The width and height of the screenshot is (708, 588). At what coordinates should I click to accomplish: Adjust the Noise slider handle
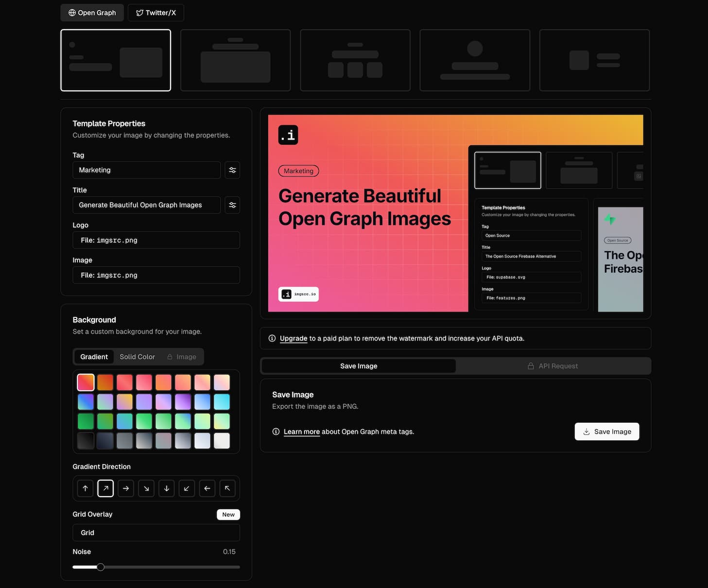[101, 567]
